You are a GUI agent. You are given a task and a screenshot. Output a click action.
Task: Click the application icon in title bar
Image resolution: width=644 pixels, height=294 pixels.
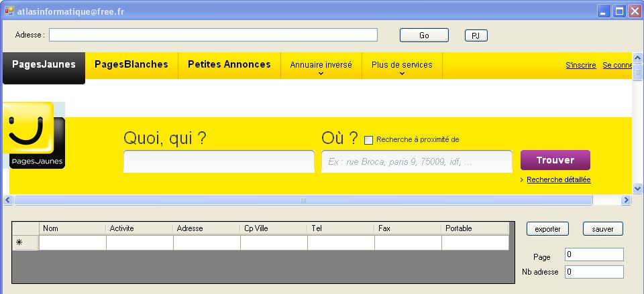(9, 11)
